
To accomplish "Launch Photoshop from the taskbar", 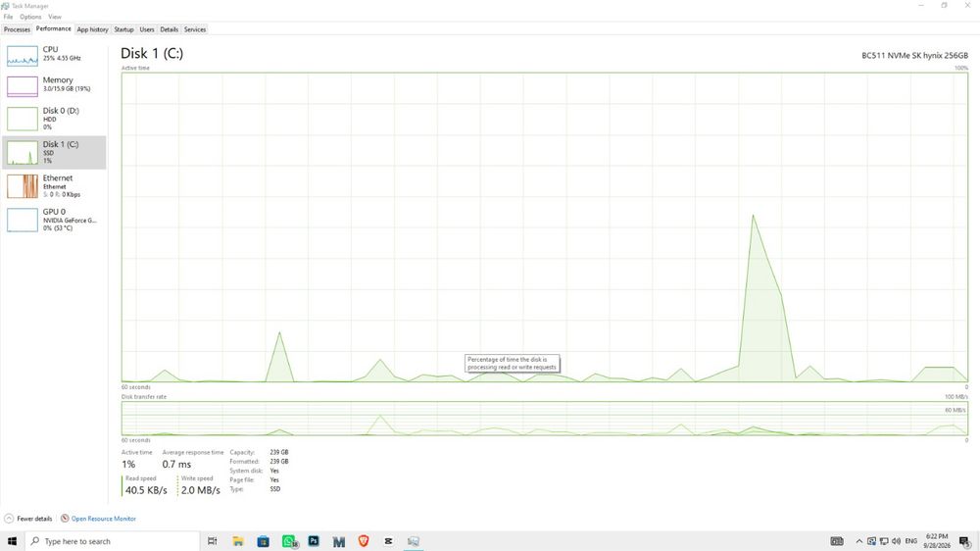I will pos(314,541).
